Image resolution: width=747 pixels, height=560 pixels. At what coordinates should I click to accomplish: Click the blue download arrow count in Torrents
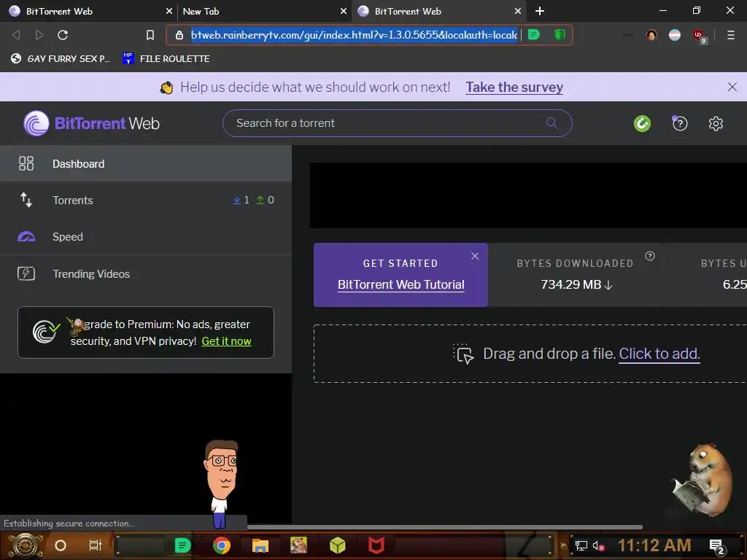click(241, 200)
